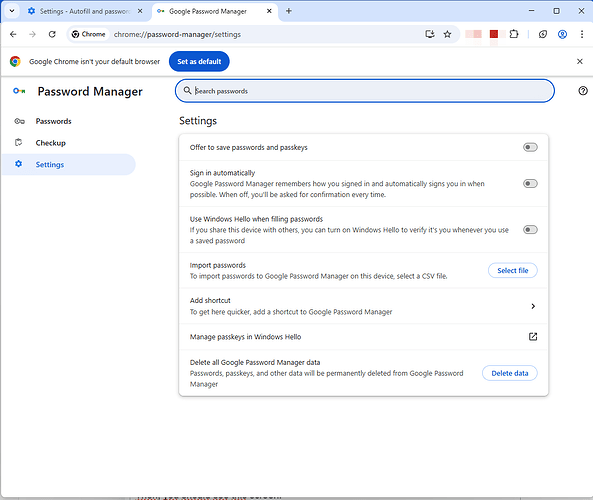593x500 pixels.
Task: Click the toolbar icon left of the profile avatar
Action: click(x=543, y=34)
